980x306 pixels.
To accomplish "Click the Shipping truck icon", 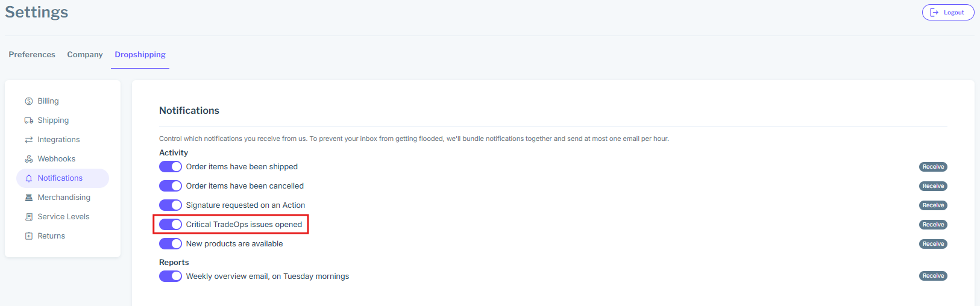I will point(29,120).
